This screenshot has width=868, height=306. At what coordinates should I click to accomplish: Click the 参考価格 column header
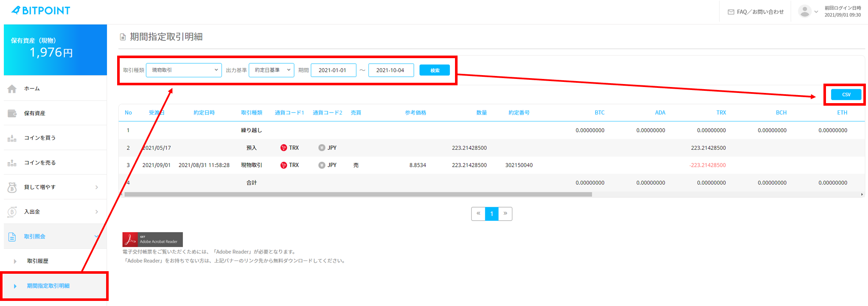416,113
